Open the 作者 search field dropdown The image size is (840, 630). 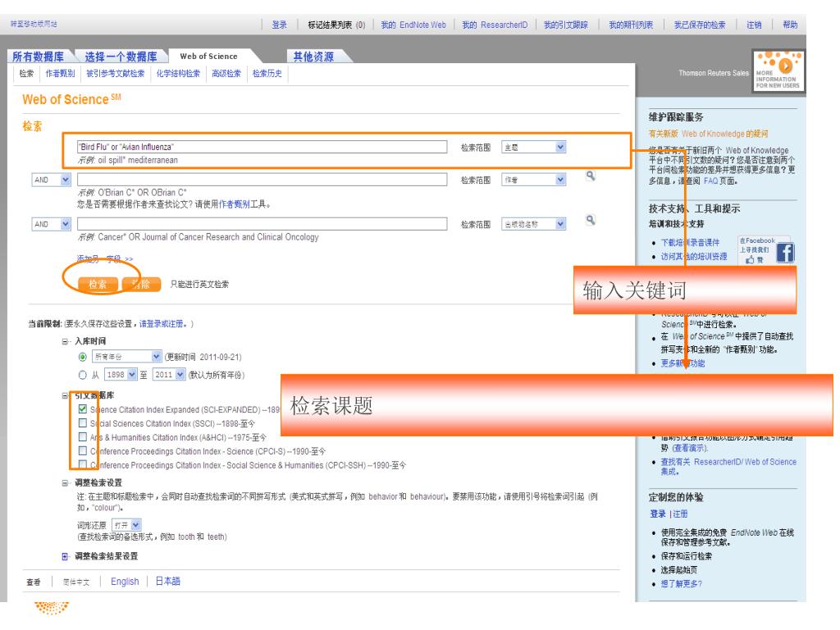coord(534,180)
